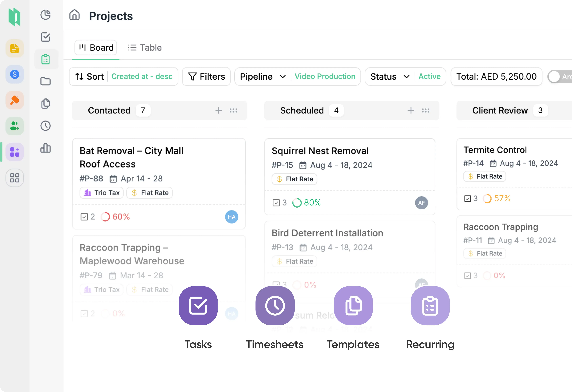This screenshot has height=392, width=572.
Task: Click the Timesheets label
Action: [x=275, y=344]
